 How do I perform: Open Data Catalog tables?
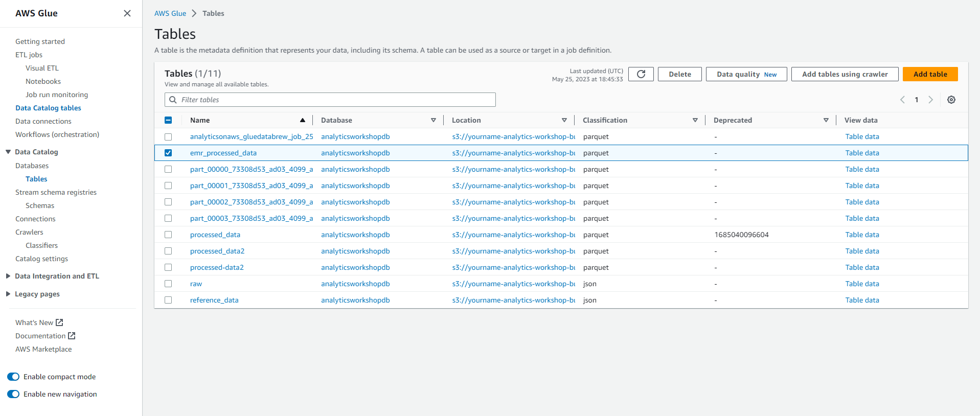[x=48, y=108]
